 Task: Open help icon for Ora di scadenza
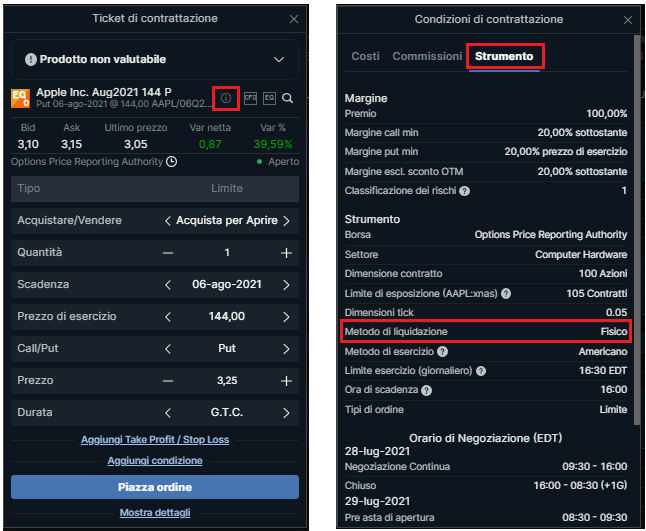point(426,390)
